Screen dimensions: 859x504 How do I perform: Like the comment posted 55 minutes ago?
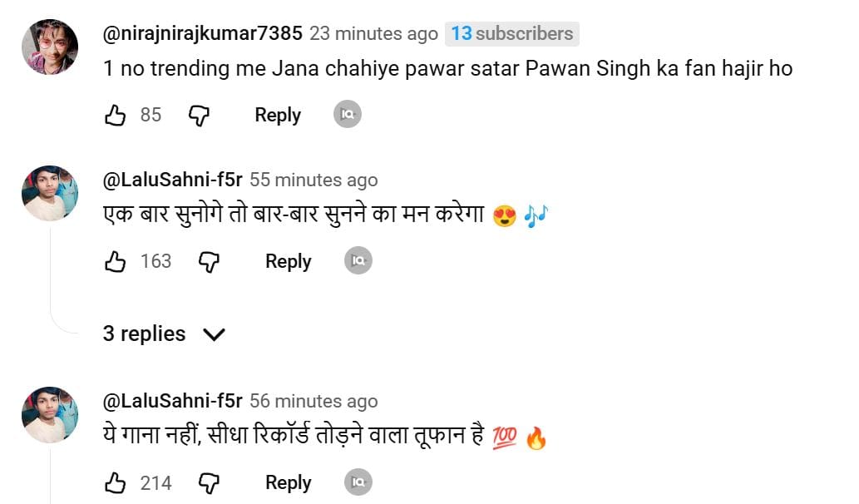pyautogui.click(x=115, y=262)
